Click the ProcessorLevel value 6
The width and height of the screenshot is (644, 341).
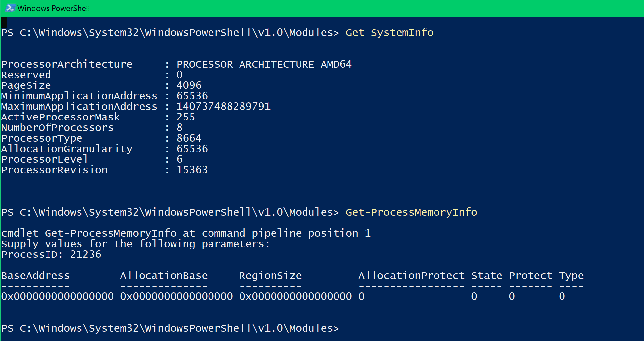point(180,159)
